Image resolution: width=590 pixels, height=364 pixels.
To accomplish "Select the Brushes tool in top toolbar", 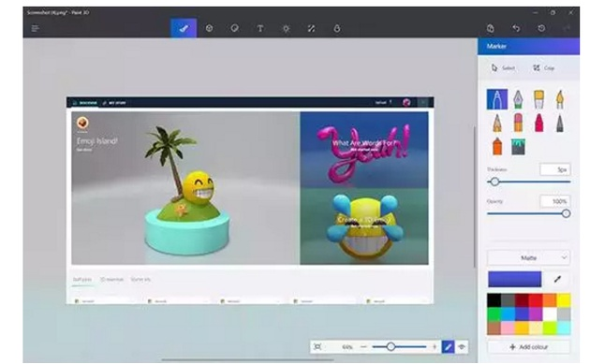I will (184, 28).
